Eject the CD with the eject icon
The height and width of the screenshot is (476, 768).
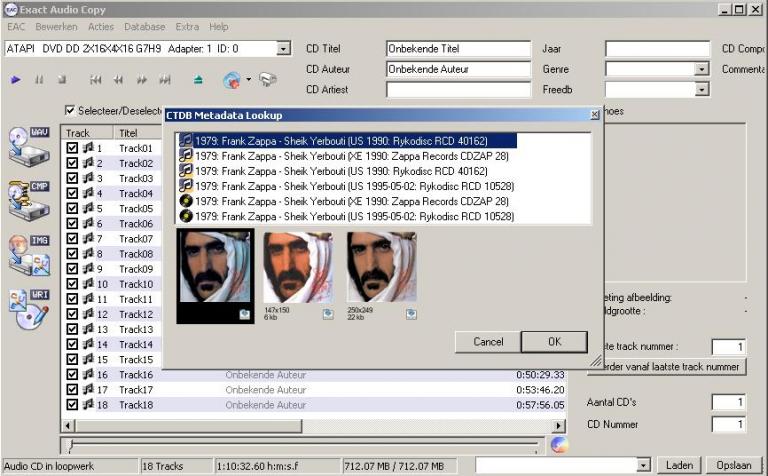click(198, 80)
